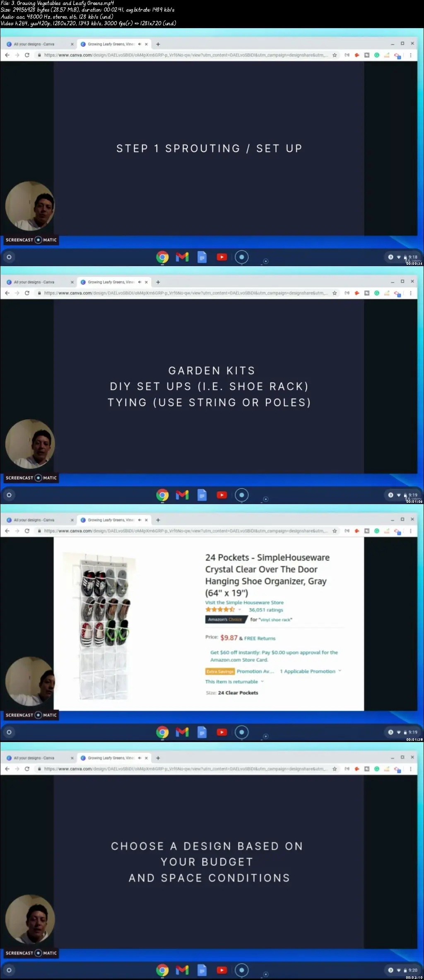Open Chrome's three-dot menu in the Garden Kits frame
Screen dimensions: 424x980
[x=411, y=293]
